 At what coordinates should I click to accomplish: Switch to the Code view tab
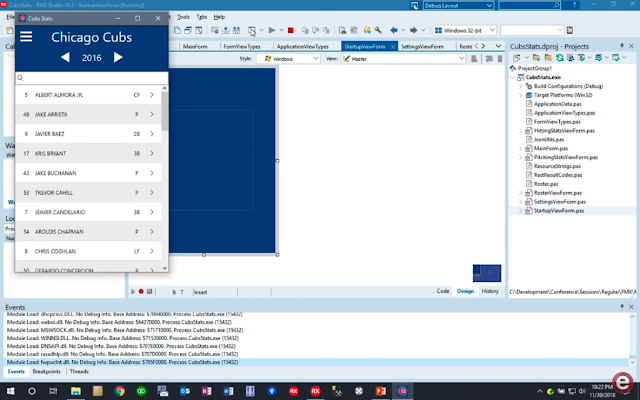pos(443,291)
